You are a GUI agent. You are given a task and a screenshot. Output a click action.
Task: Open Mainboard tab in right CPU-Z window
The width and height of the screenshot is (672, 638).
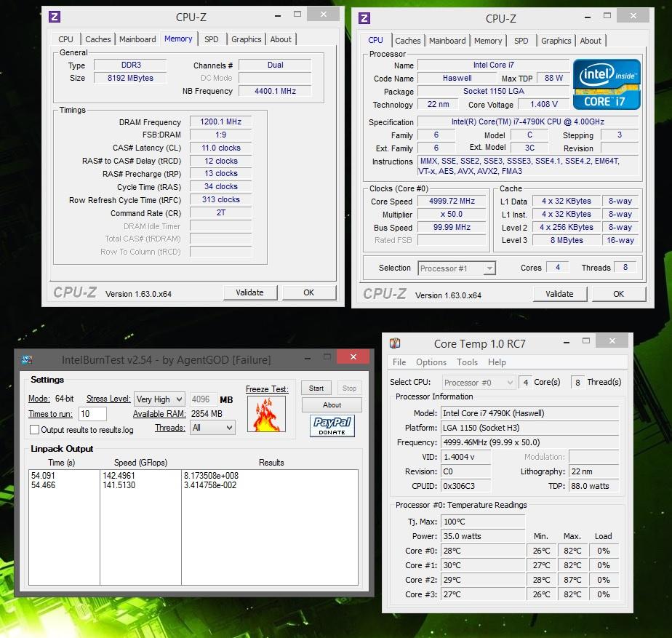click(x=447, y=41)
